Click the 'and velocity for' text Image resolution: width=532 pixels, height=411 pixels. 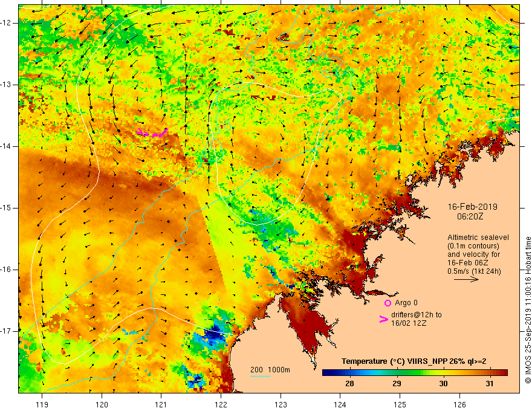[473, 254]
